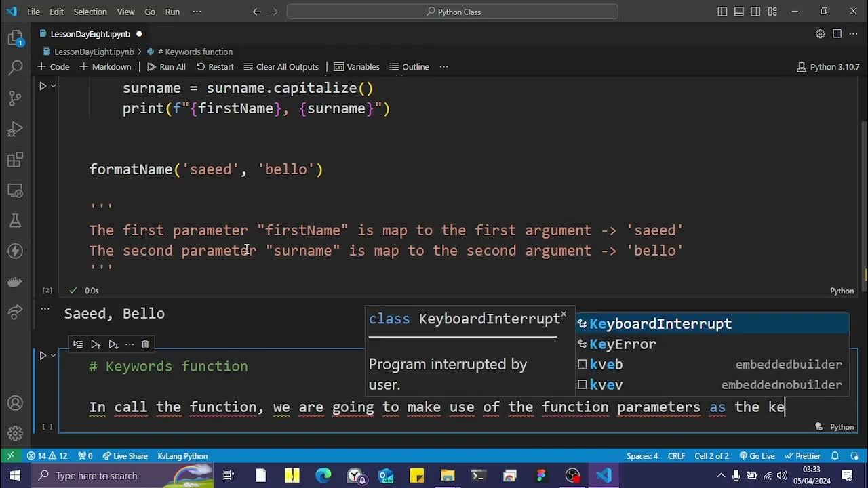Open cell toolbar more actions ellipsis
Screen dimensions: 868x488
pos(129,344)
